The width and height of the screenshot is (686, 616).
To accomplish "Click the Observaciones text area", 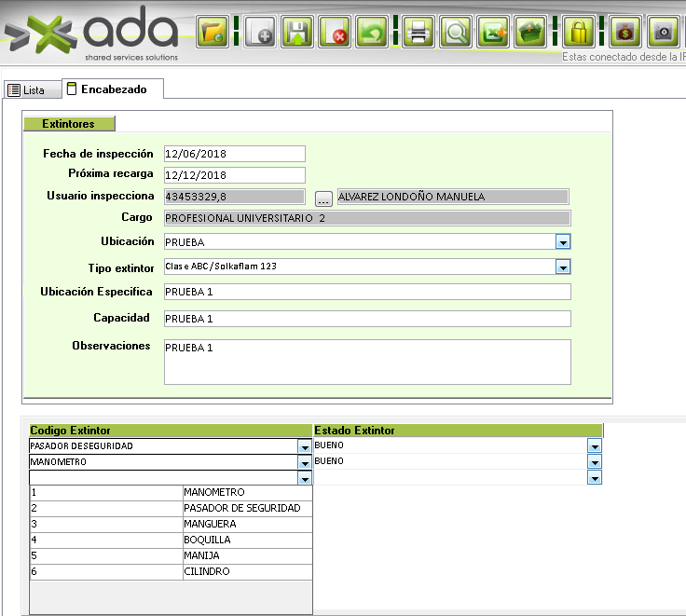I will 367,362.
